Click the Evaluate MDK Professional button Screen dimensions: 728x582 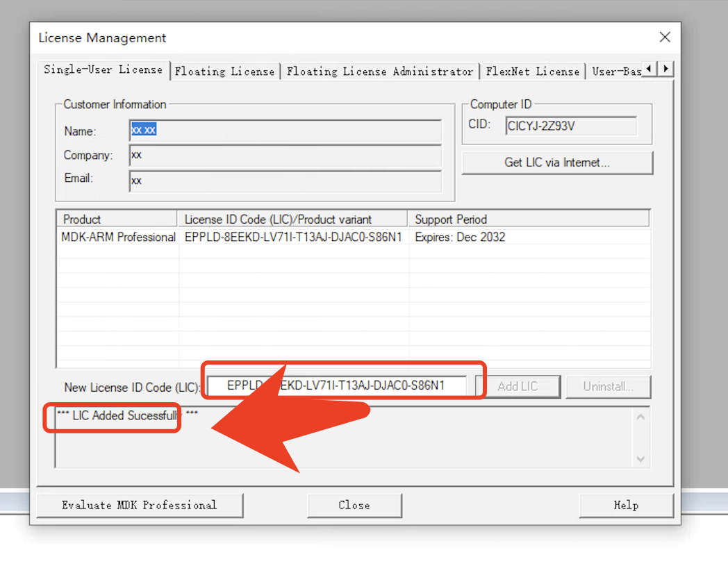click(140, 505)
